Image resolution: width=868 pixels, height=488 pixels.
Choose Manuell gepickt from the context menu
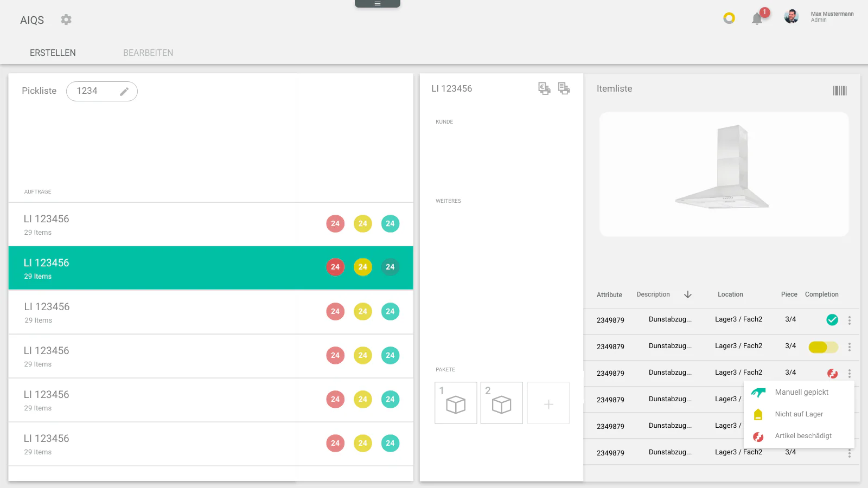click(799, 392)
